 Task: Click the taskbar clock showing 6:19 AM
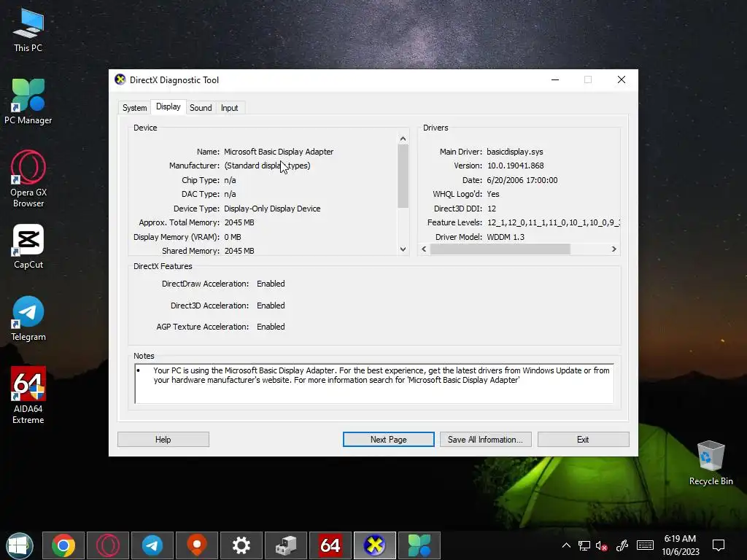click(681, 545)
